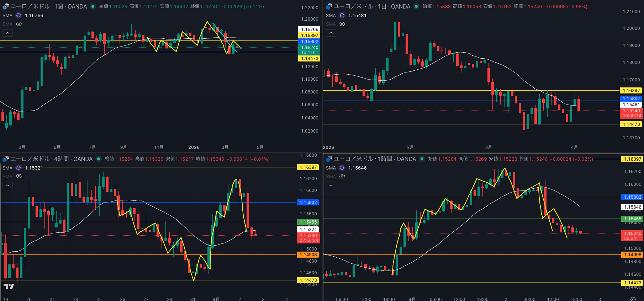Toggle hidden SMA visibility on the 1-hour chart
The height and width of the screenshot is (301, 644).
point(342,176)
